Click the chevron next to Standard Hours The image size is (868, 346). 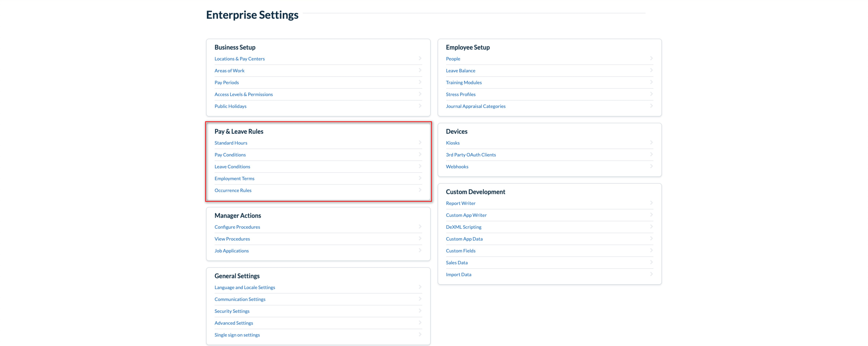pyautogui.click(x=420, y=143)
